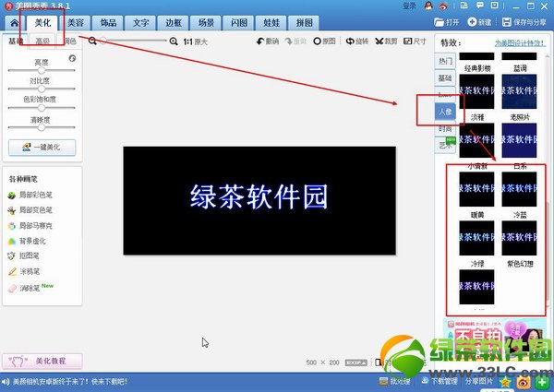Switch to the 闪图 tab

239,23
